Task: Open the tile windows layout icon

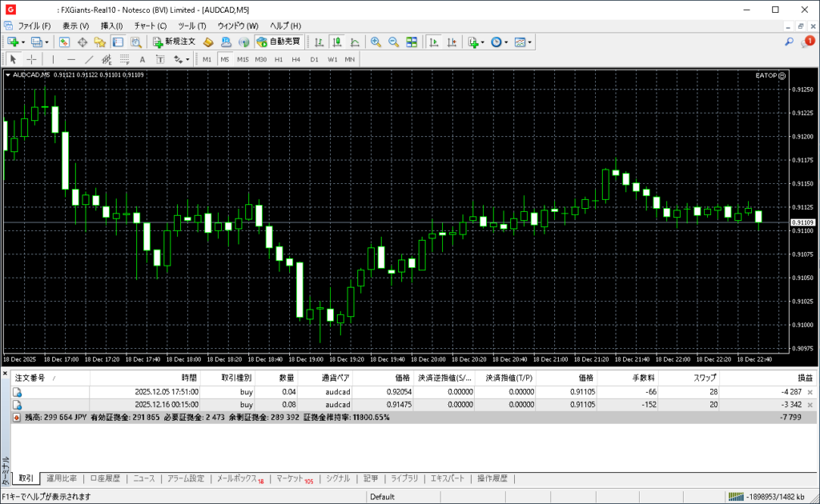Action: click(412, 42)
